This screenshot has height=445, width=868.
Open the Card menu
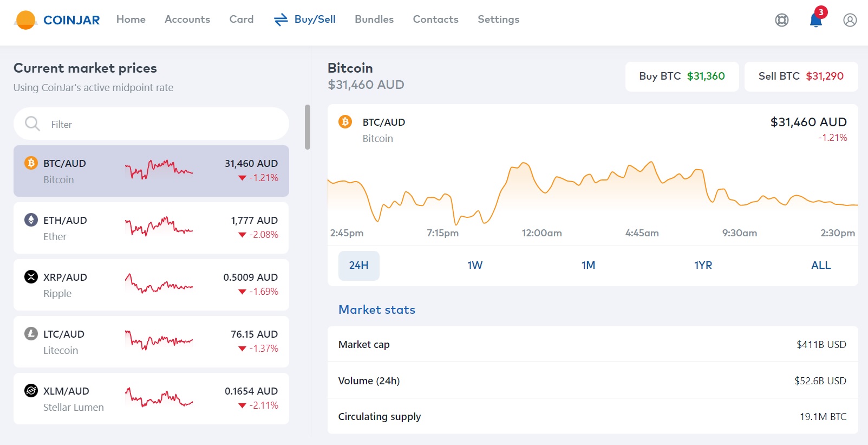[242, 20]
